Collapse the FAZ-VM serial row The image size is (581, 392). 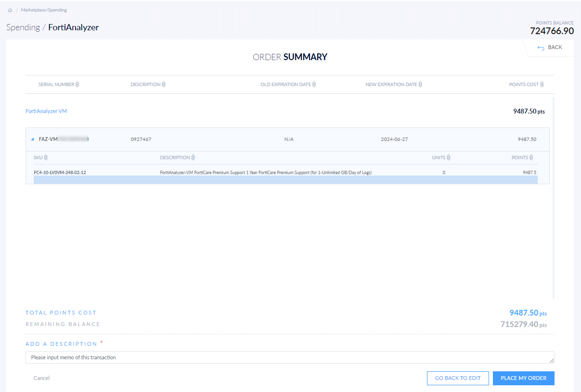[33, 139]
